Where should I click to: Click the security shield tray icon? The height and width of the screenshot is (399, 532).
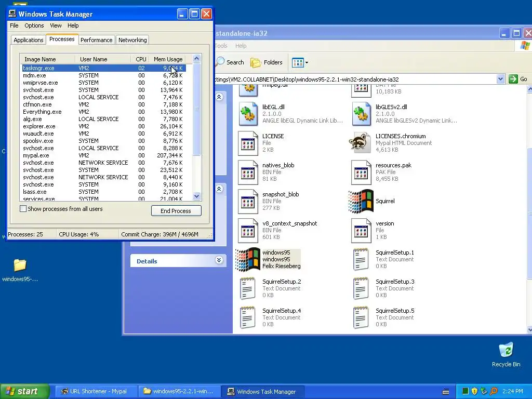click(475, 391)
